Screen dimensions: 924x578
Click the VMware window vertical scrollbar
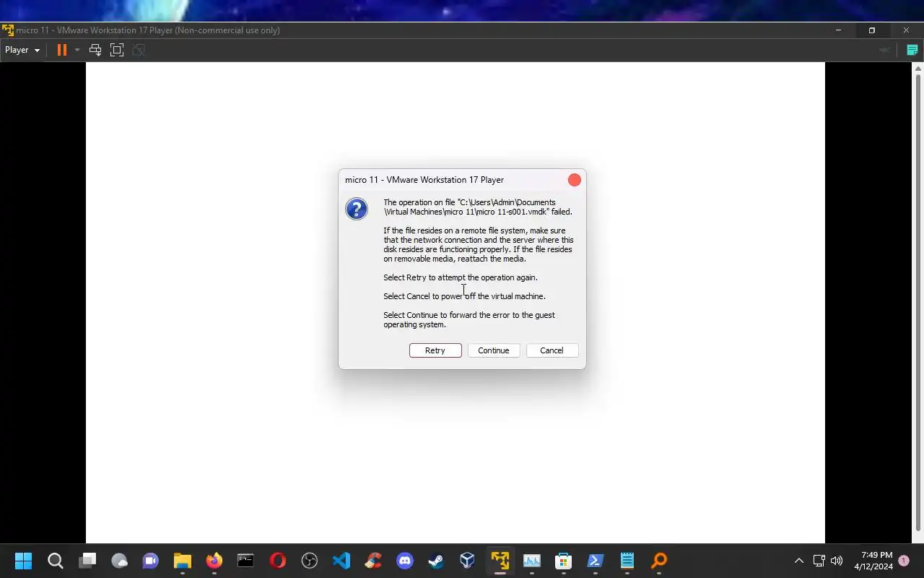click(918, 303)
